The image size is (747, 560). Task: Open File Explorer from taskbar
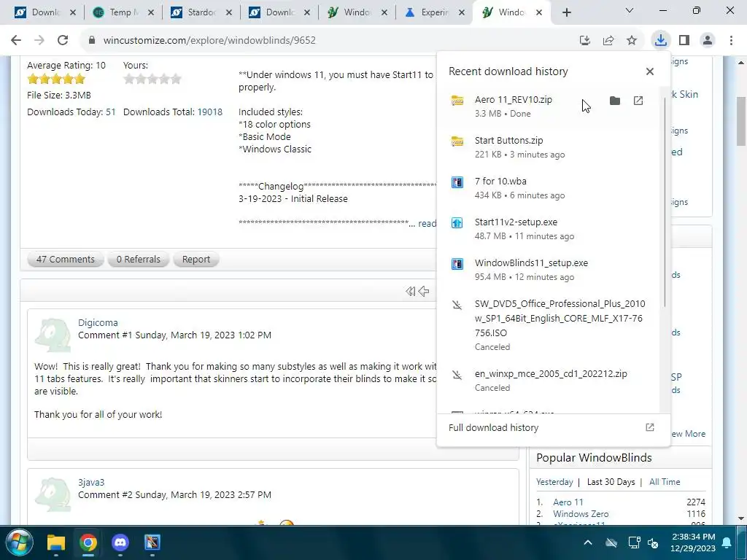point(55,542)
